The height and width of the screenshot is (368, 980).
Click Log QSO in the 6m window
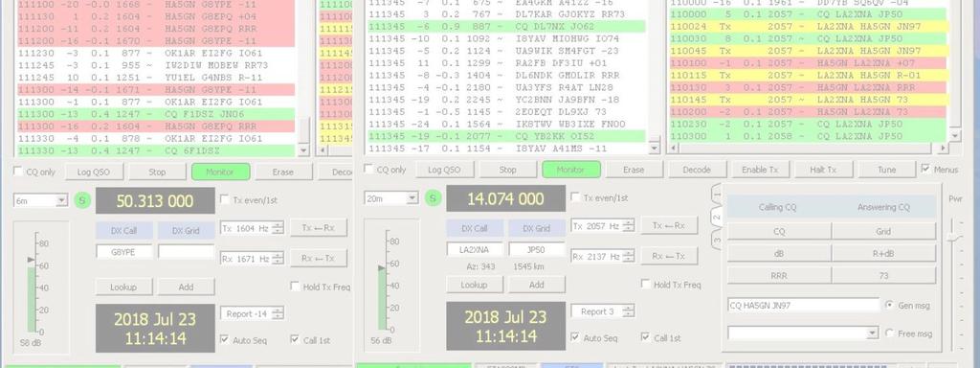(x=95, y=172)
